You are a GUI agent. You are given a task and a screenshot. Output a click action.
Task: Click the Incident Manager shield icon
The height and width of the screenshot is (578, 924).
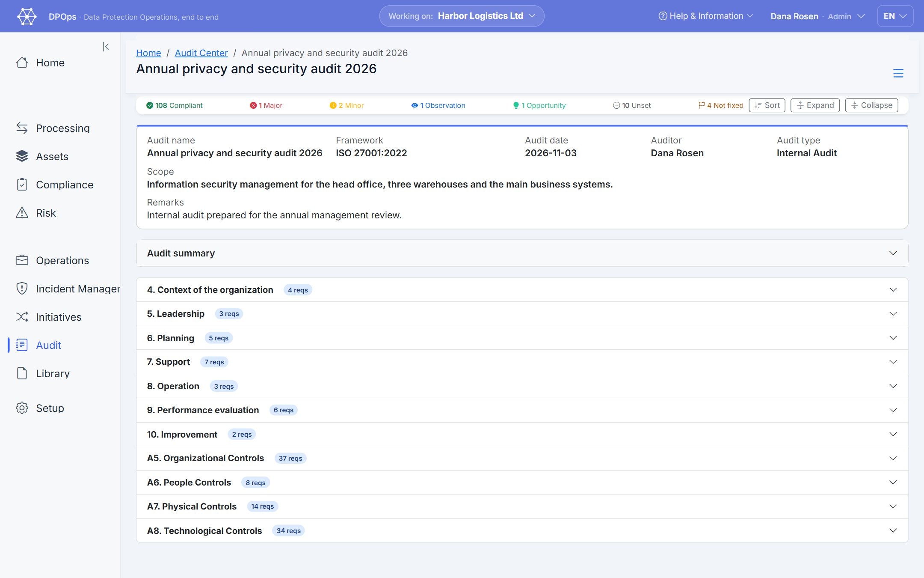click(x=22, y=289)
